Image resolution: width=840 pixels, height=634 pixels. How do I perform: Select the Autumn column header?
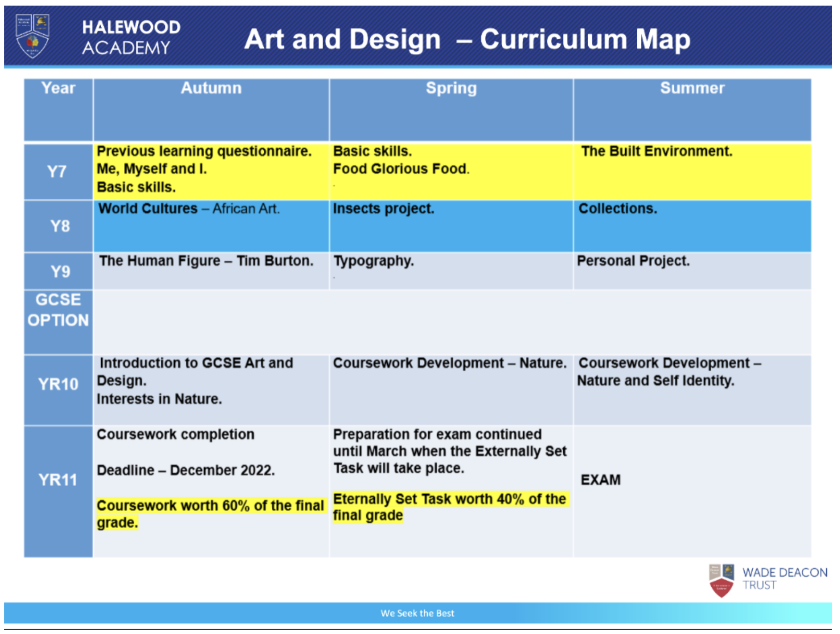(210, 89)
